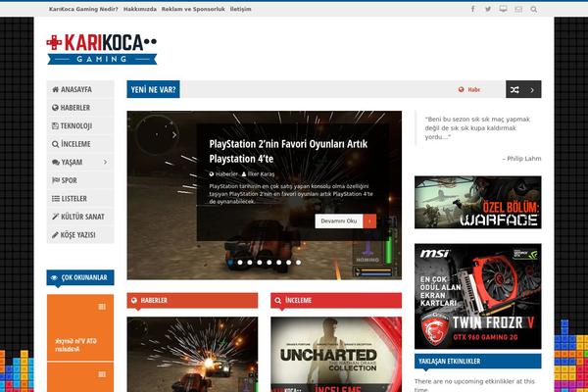
Task: Click the email envelope icon
Action: [x=518, y=9]
